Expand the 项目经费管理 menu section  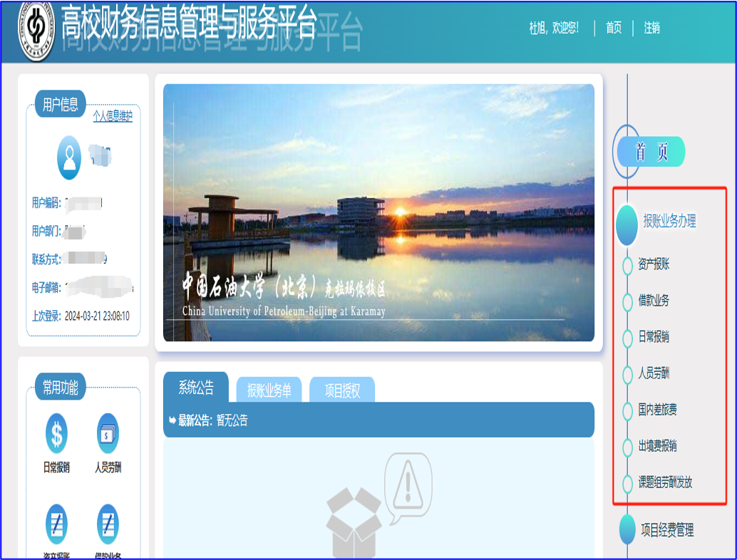coord(666,530)
